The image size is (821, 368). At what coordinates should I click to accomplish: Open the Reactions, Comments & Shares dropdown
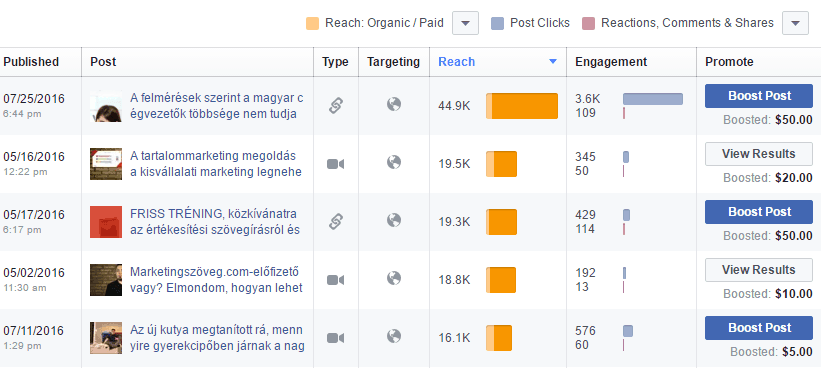[795, 24]
